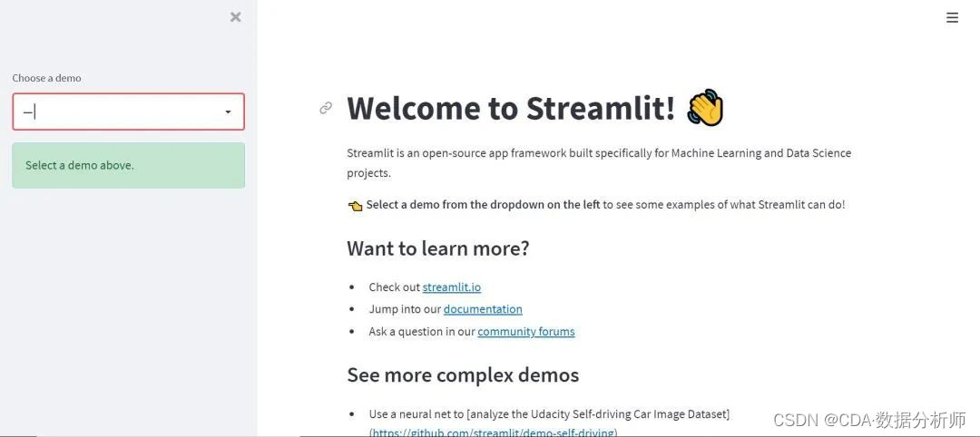Click the 'Streamlit is an open-source app framework' paragraph

click(599, 163)
